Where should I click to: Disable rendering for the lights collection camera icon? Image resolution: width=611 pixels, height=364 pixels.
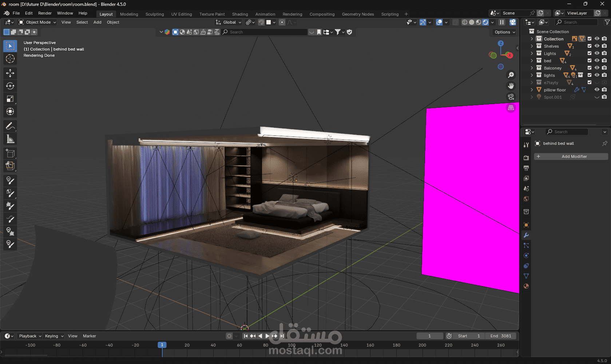(x=604, y=75)
